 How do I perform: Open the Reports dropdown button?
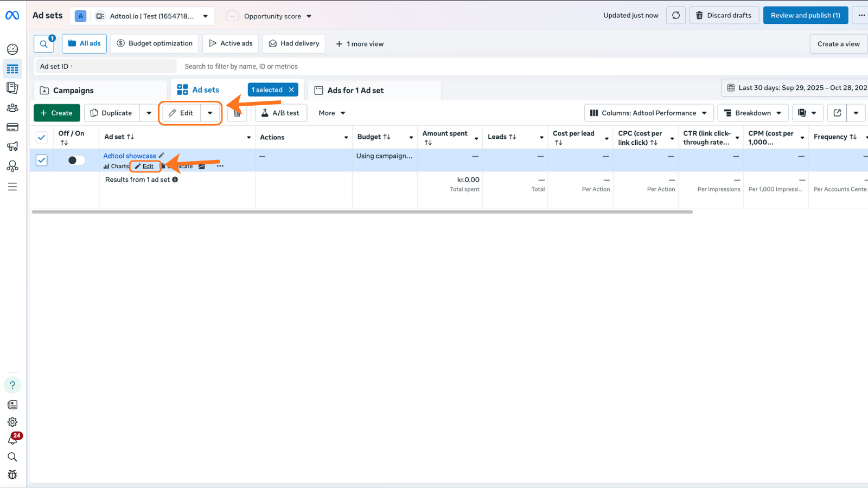coord(808,113)
